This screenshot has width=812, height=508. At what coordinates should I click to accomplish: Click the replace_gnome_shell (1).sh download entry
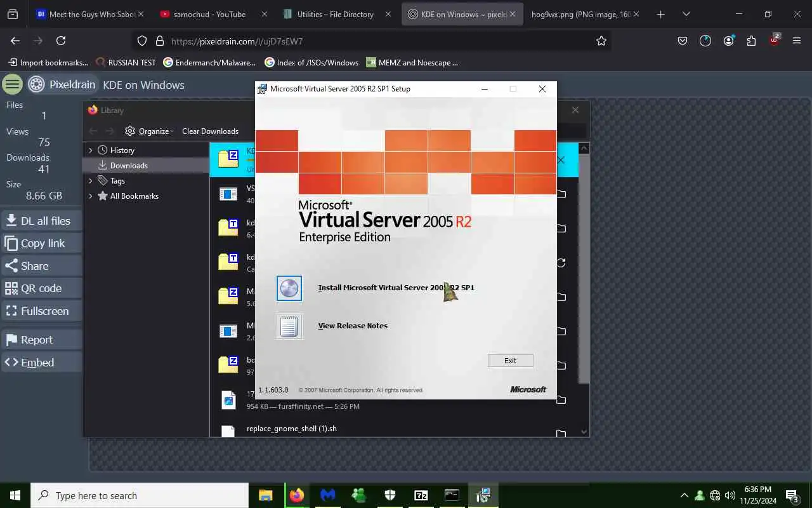pos(393,430)
